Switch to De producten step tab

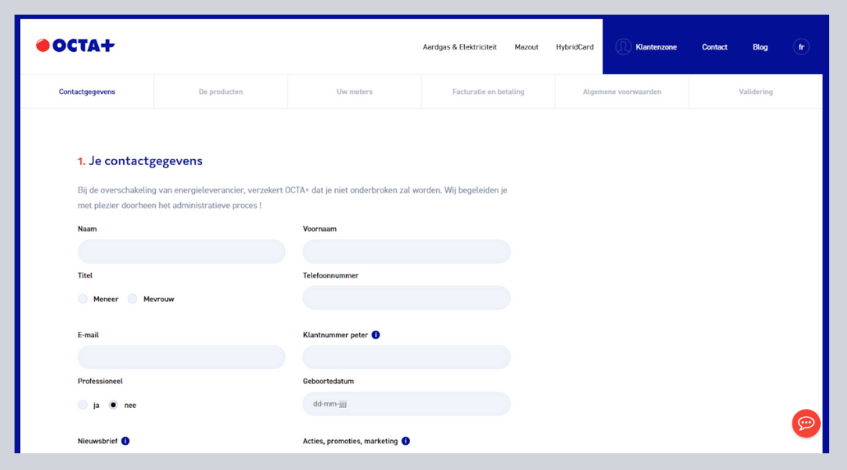point(220,92)
